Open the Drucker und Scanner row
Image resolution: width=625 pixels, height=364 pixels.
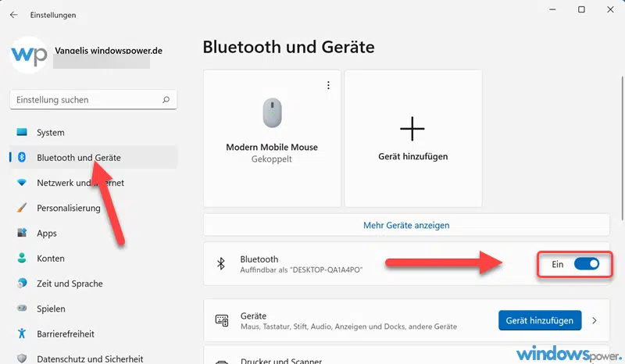[406, 355]
